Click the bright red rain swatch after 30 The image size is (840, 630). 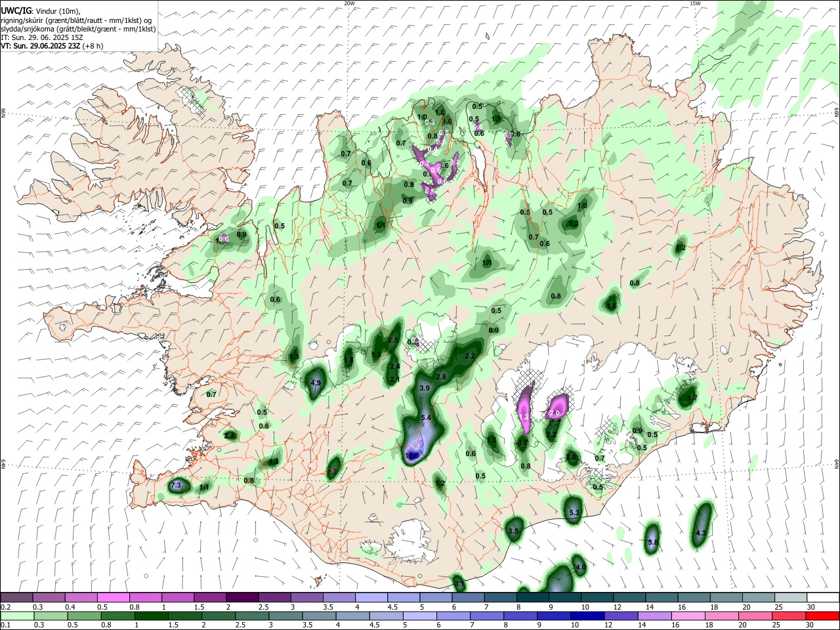(x=822, y=616)
